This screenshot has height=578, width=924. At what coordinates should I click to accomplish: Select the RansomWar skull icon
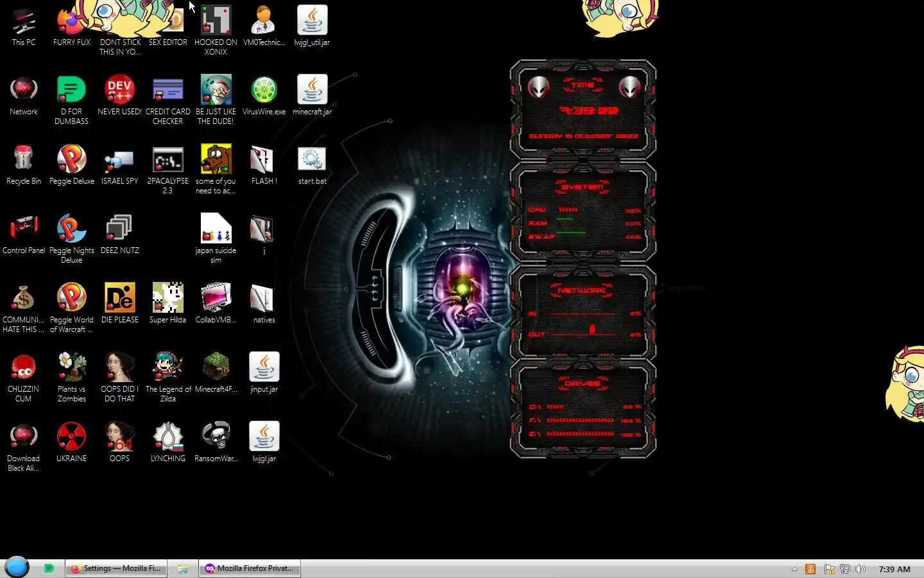point(216,443)
